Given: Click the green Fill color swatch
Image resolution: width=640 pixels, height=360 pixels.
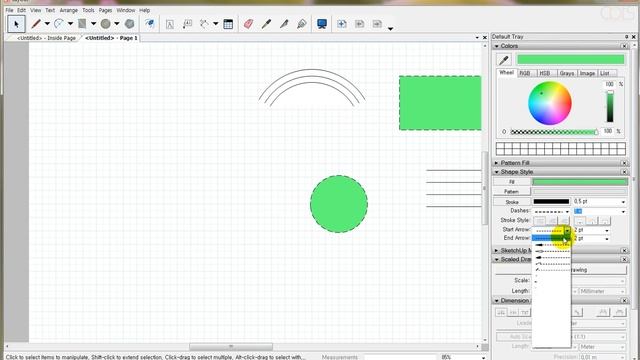Looking at the screenshot, I should (580, 182).
